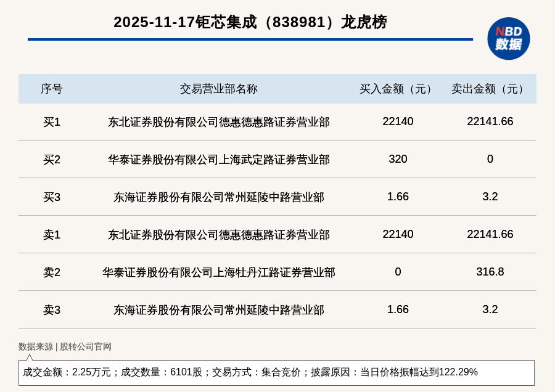Click the NBD数据 round logo
This screenshot has height=392, width=555.
(508, 38)
